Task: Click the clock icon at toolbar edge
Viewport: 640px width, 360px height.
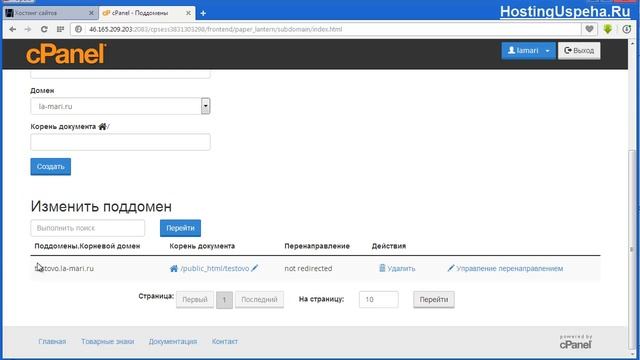Action: (627, 29)
